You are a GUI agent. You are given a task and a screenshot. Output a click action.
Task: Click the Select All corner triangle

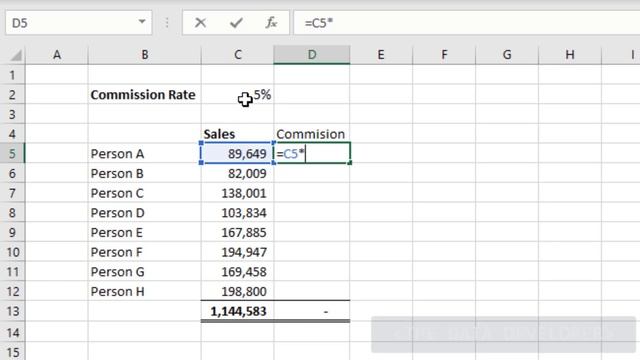tap(16, 55)
